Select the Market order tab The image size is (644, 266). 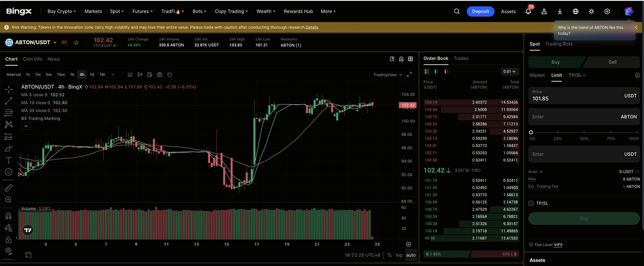tap(537, 75)
